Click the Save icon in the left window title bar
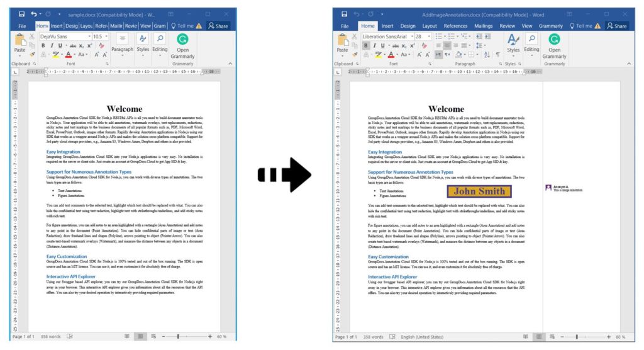 [22, 14]
